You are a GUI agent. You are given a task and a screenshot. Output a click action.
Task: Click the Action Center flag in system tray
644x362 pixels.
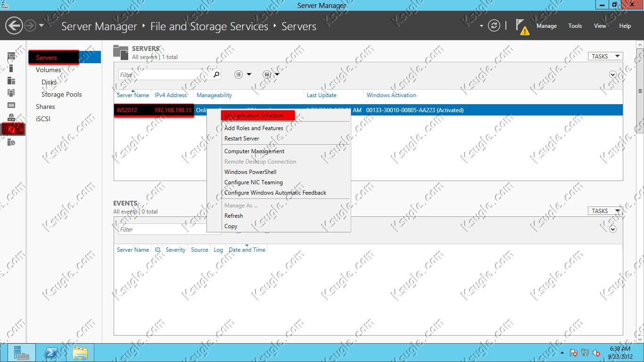click(x=574, y=353)
